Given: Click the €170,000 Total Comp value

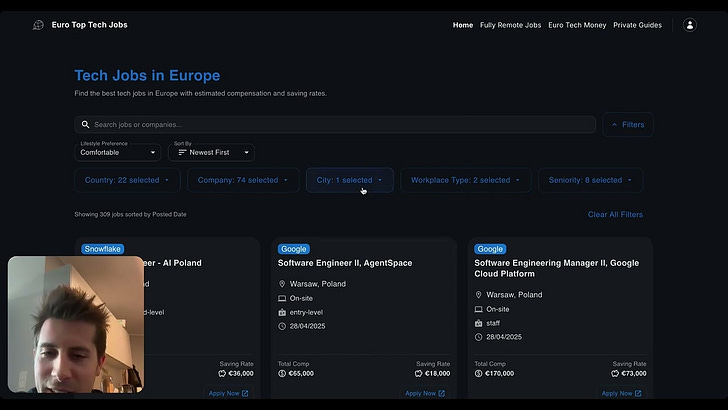Looking at the screenshot, I should 500,373.
